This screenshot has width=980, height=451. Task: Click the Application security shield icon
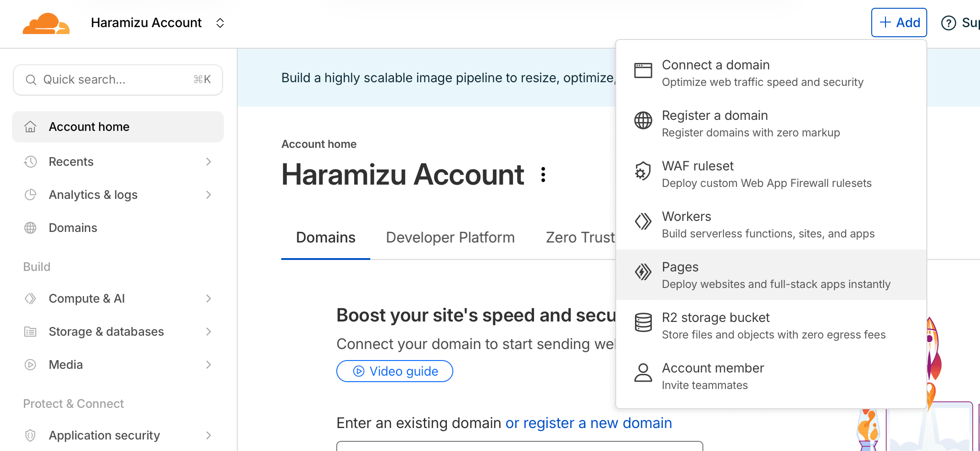point(30,435)
